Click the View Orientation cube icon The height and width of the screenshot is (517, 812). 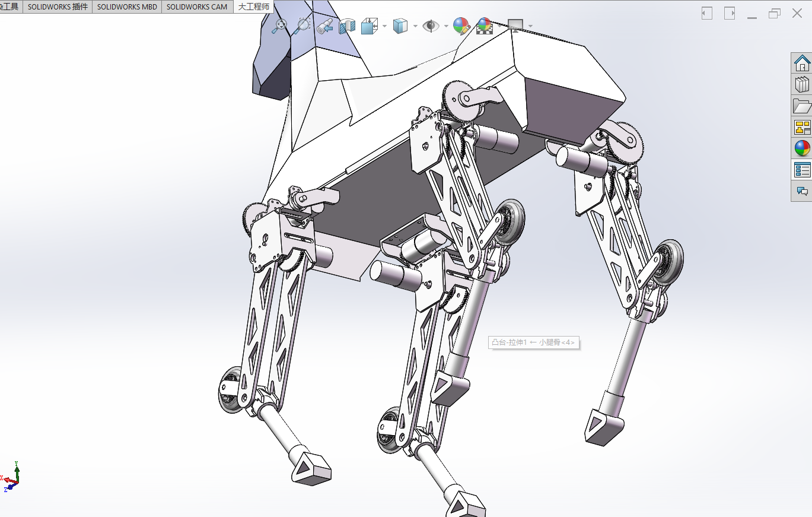click(x=370, y=26)
